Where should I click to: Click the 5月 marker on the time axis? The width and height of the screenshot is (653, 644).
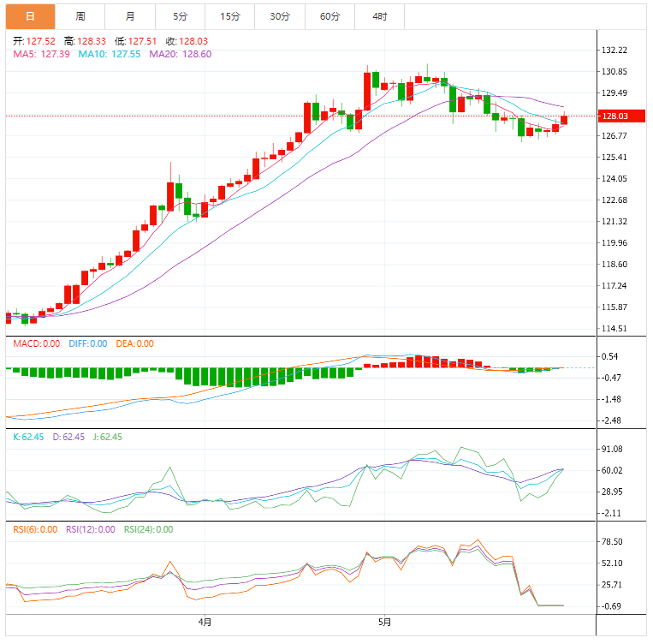coord(385,622)
